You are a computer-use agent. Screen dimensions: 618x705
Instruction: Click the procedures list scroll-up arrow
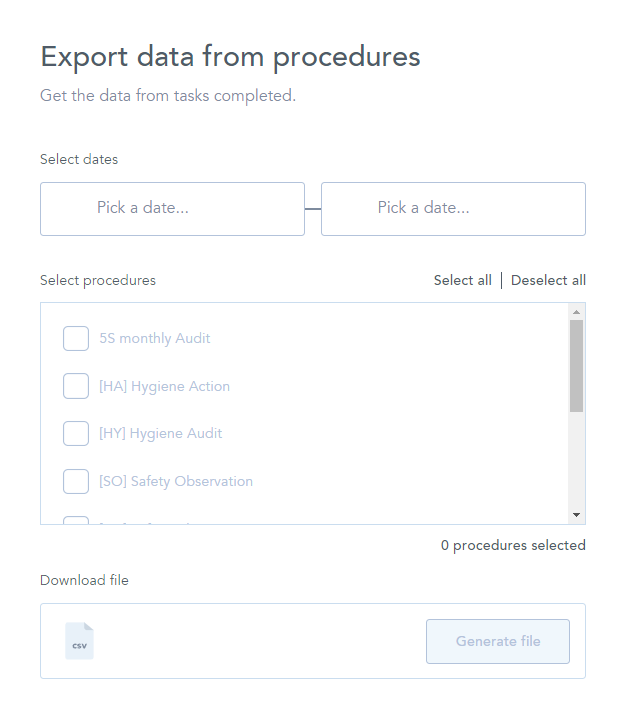tap(576, 312)
